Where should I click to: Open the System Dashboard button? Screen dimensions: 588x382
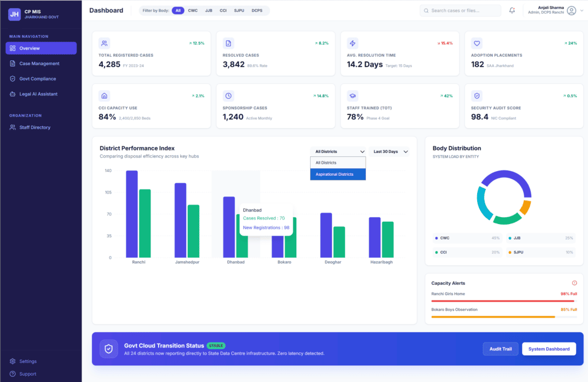click(x=548, y=349)
